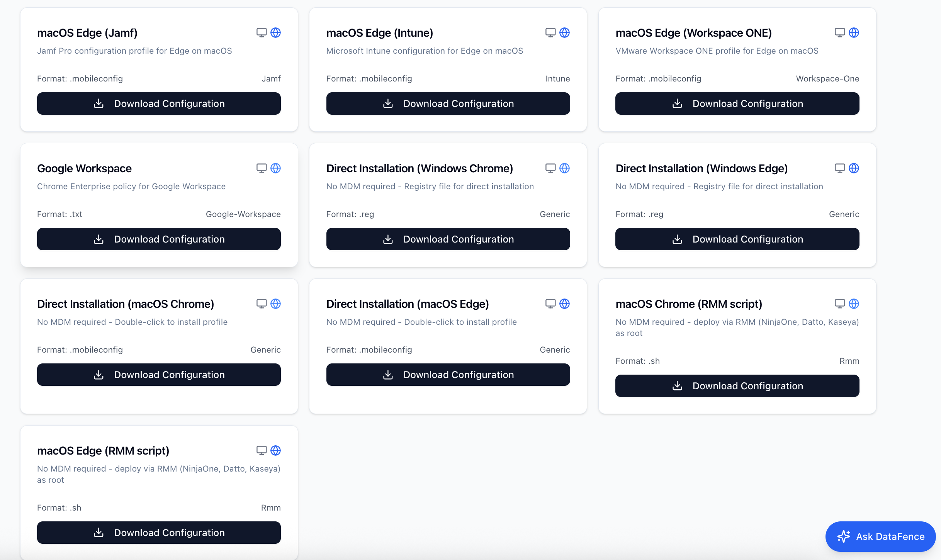Click globe icon on Direct Installation (macOS Edge) card
The image size is (941, 560).
(564, 304)
